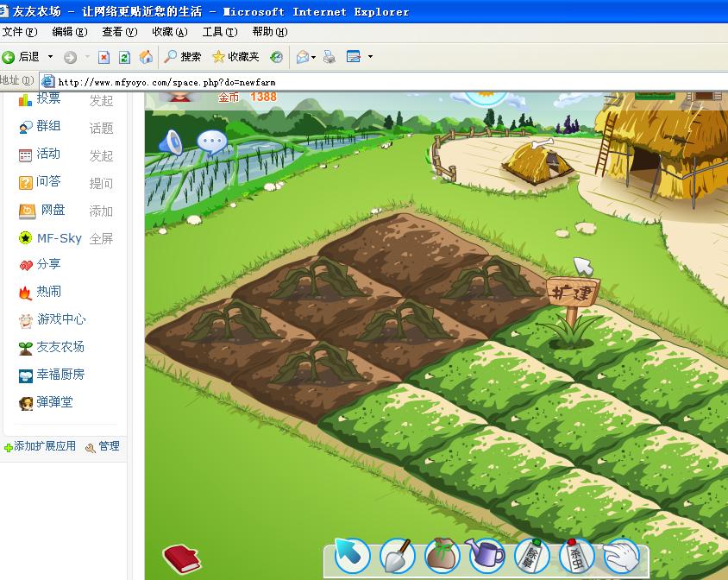Click 添加 next to 网盘
Viewport: 728px width, 580px height.
pos(101,211)
